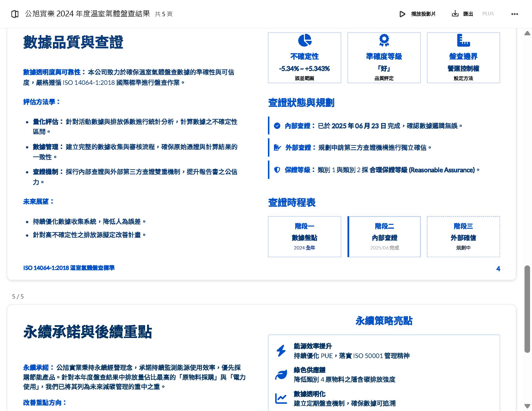The width and height of the screenshot is (532, 411).
Task: Click the vertical scrollbar thumb
Action: (x=527, y=309)
